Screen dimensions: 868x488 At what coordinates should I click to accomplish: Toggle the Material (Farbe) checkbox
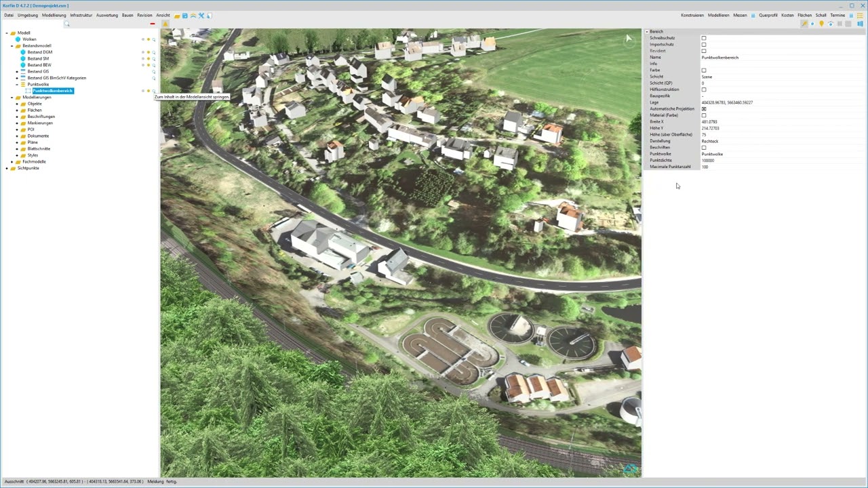pyautogui.click(x=704, y=115)
